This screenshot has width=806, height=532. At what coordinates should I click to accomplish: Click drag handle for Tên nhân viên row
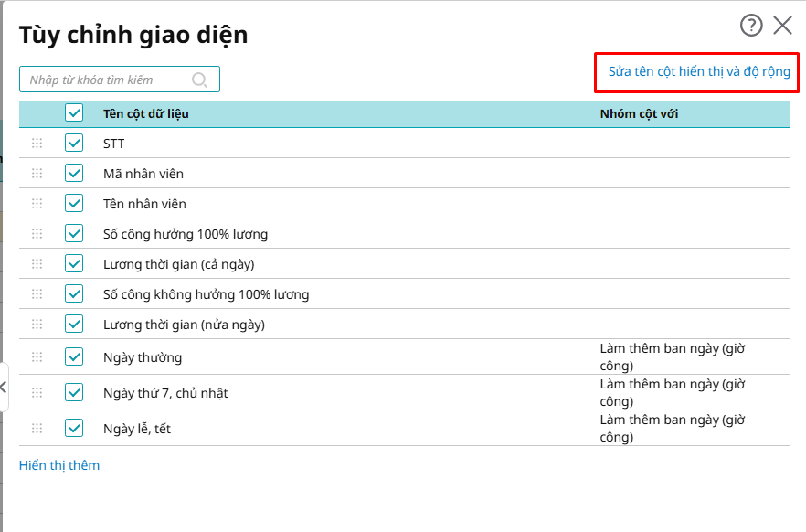click(x=37, y=204)
